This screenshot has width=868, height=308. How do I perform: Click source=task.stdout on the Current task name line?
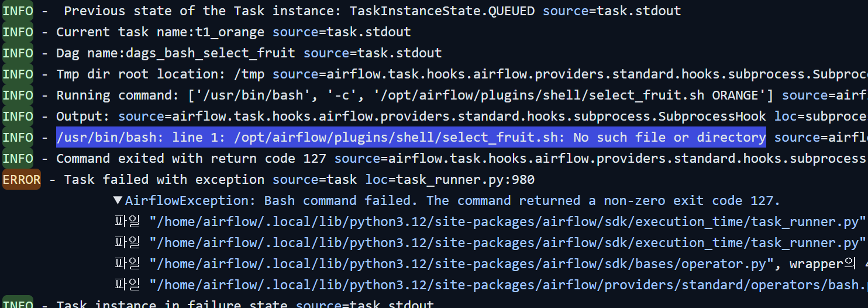pyautogui.click(x=342, y=32)
